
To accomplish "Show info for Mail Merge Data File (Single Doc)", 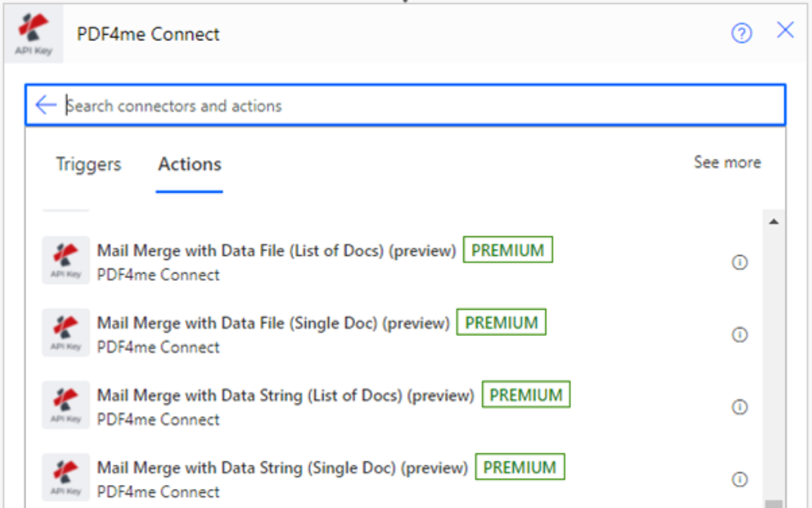I will pos(740,334).
